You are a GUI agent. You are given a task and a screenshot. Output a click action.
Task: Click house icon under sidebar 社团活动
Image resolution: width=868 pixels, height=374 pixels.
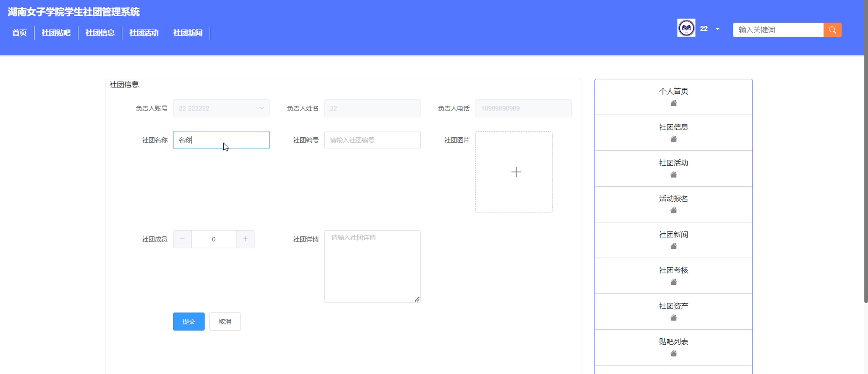tap(674, 174)
